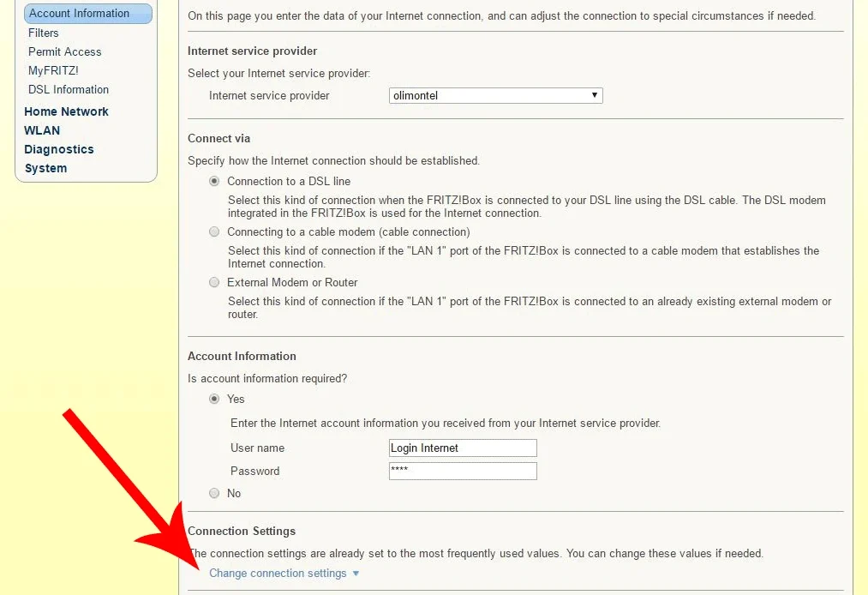Open the WLAN menu section

(42, 130)
